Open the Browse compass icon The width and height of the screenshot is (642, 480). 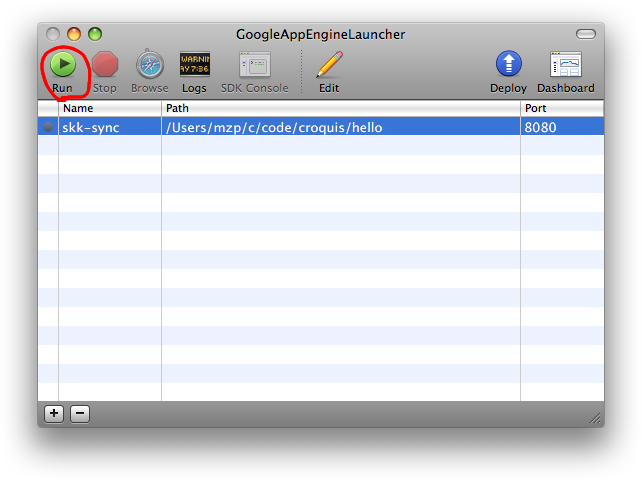[150, 64]
